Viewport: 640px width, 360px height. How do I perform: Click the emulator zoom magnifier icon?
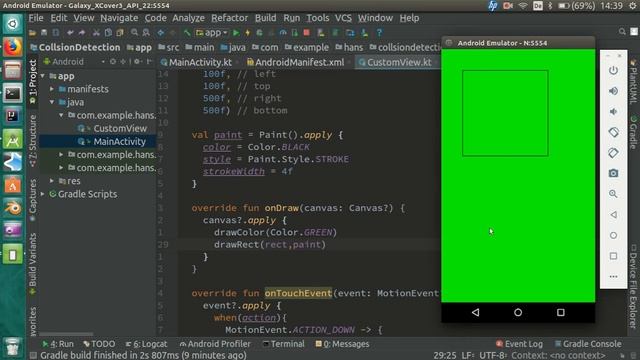tap(613, 194)
